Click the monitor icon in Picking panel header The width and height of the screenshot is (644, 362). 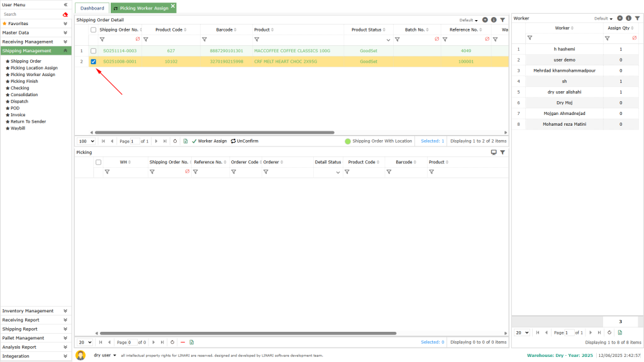coord(494,152)
